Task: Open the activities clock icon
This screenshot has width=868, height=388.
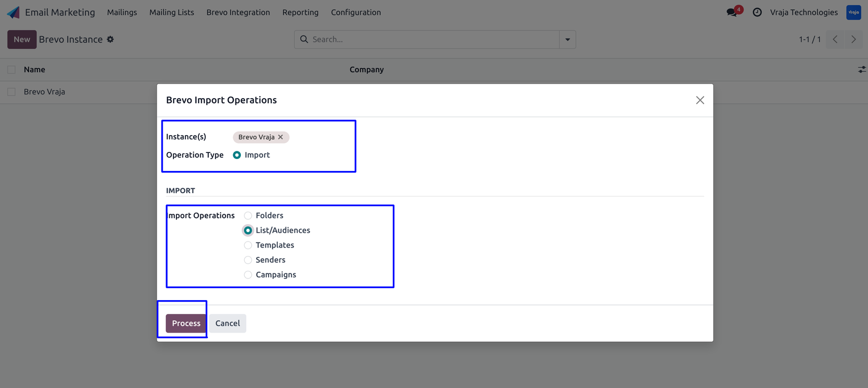Action: pos(757,12)
